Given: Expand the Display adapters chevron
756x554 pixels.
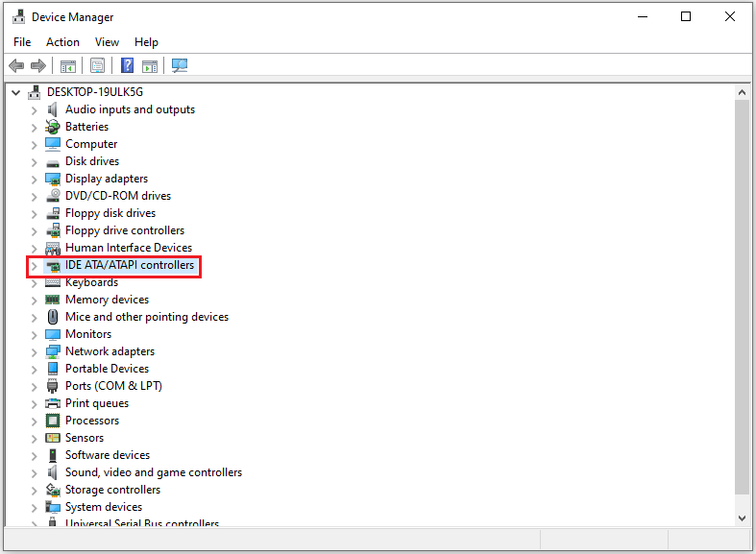Looking at the screenshot, I should 34,180.
